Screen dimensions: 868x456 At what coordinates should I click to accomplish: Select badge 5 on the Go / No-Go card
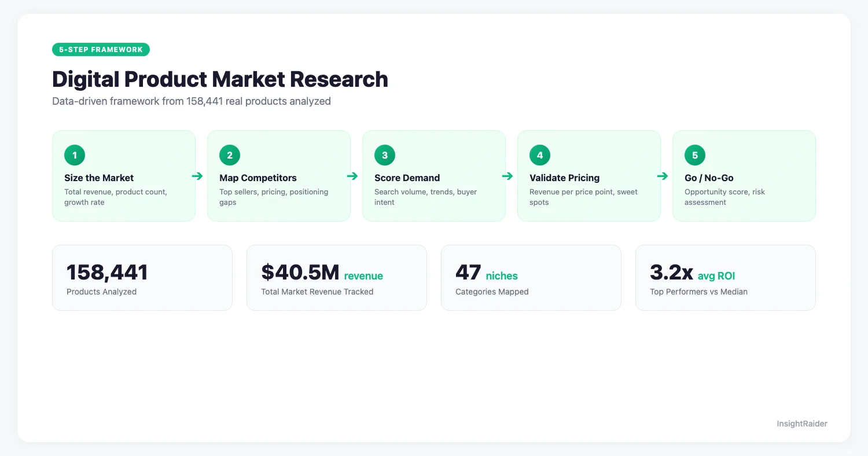694,155
